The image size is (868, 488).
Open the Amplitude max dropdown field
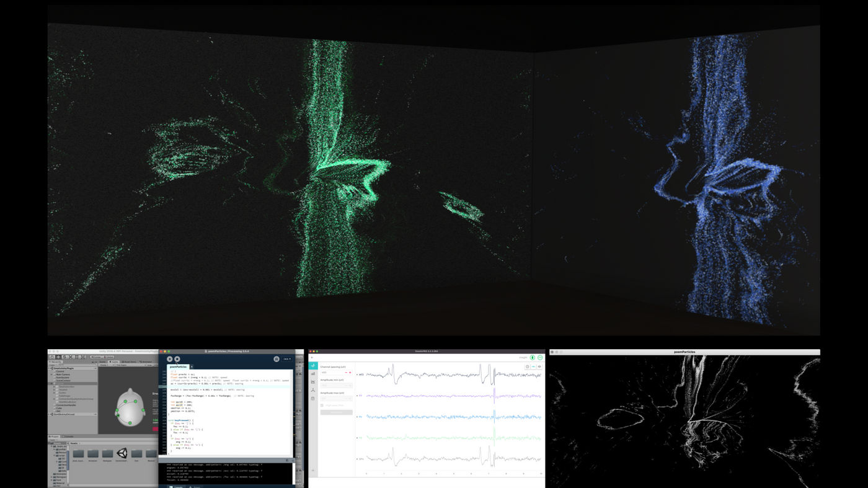point(336,399)
